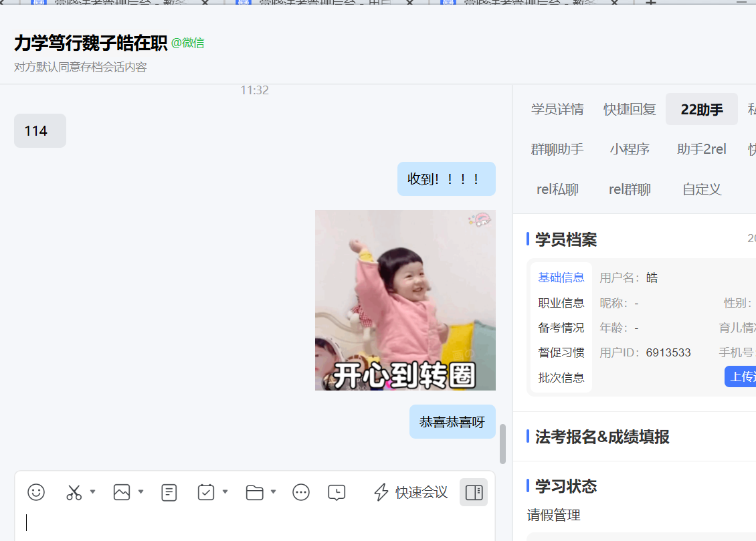Viewport: 756px width, 541px height.
Task: Click the 收到!!!! message bubble
Action: 446,179
